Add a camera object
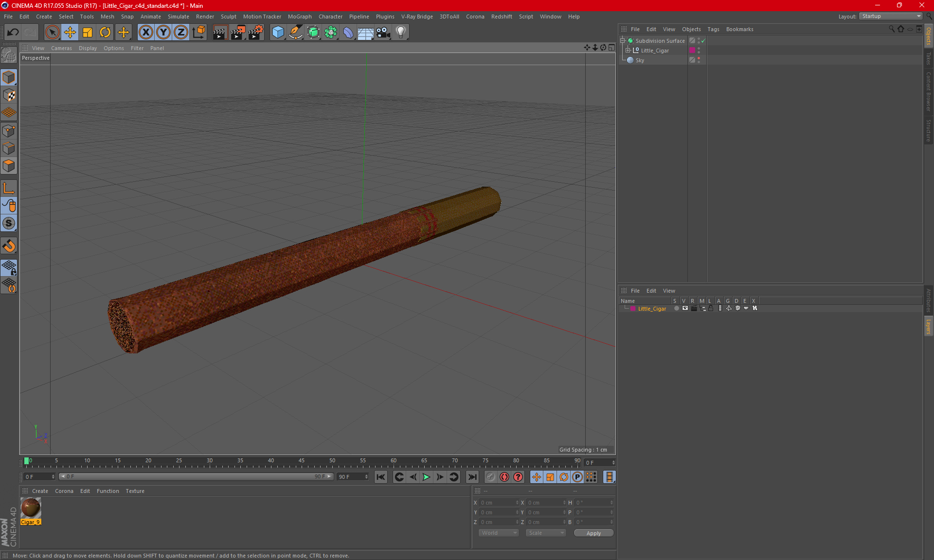This screenshot has width=934, height=560. (x=383, y=32)
